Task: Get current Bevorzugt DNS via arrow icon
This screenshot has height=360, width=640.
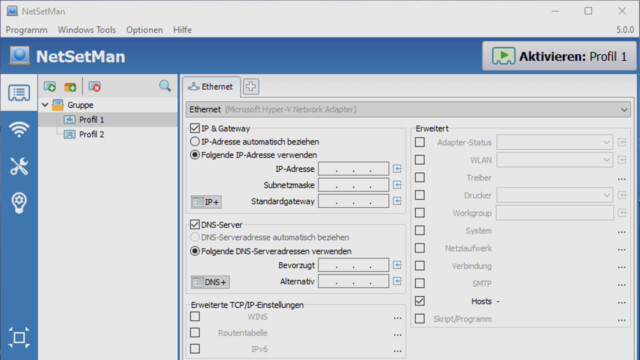Action: [397, 265]
